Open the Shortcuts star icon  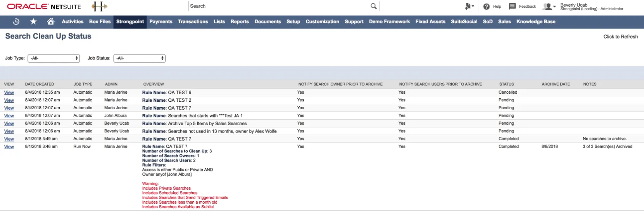(34, 22)
